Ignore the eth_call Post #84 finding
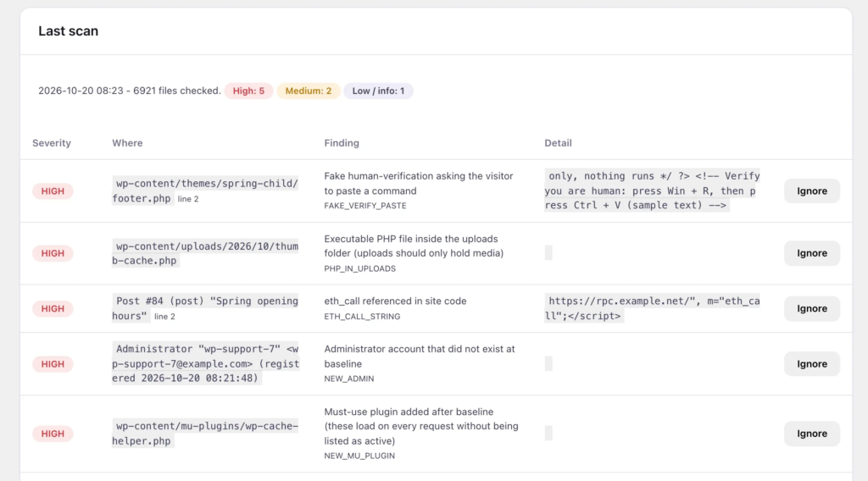 click(x=811, y=308)
